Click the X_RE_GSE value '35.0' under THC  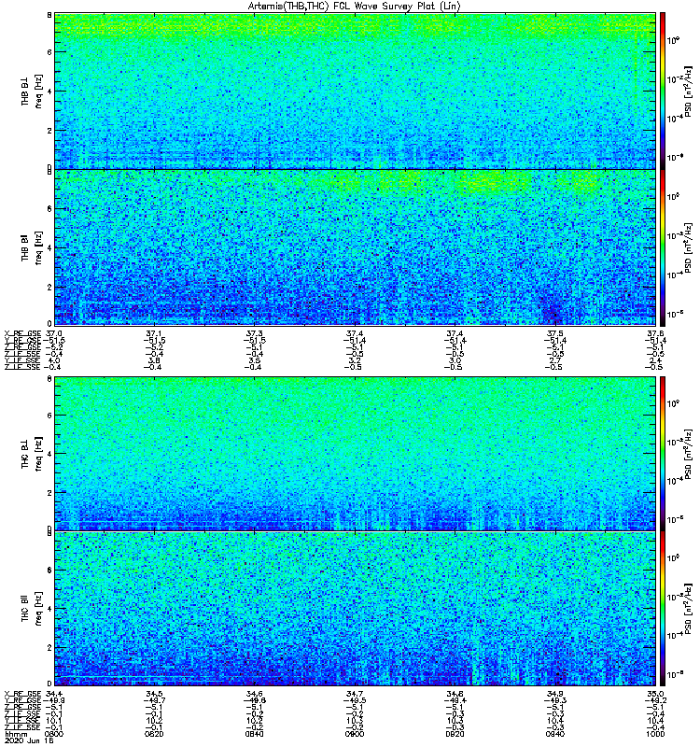tap(655, 694)
